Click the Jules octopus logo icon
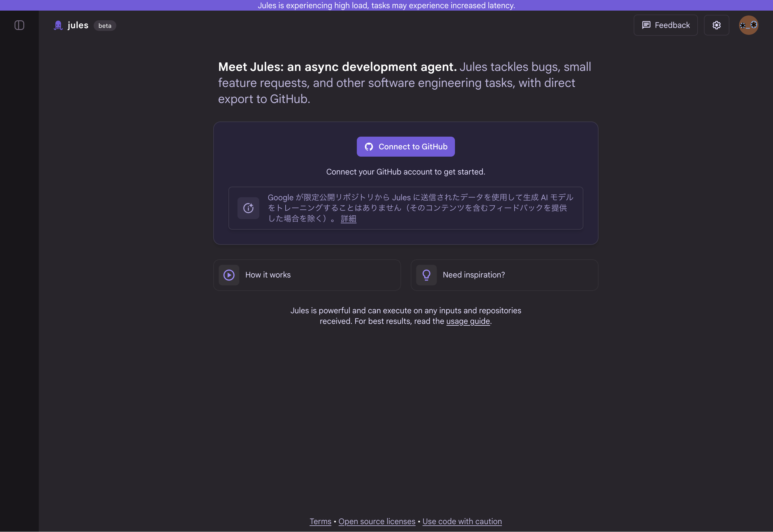773x532 pixels. point(58,26)
